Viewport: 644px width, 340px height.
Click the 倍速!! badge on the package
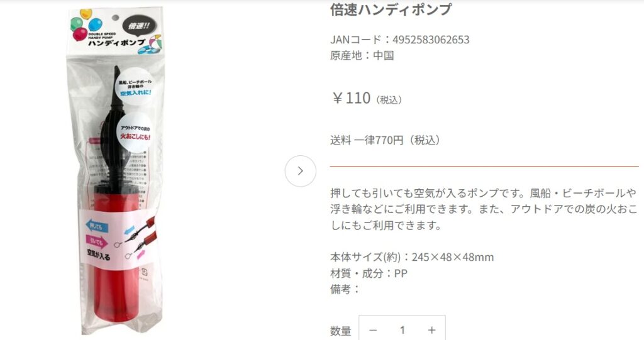click(x=139, y=26)
